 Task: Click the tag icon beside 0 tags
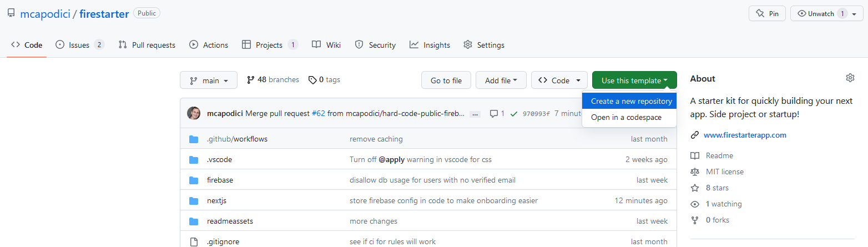(x=312, y=80)
